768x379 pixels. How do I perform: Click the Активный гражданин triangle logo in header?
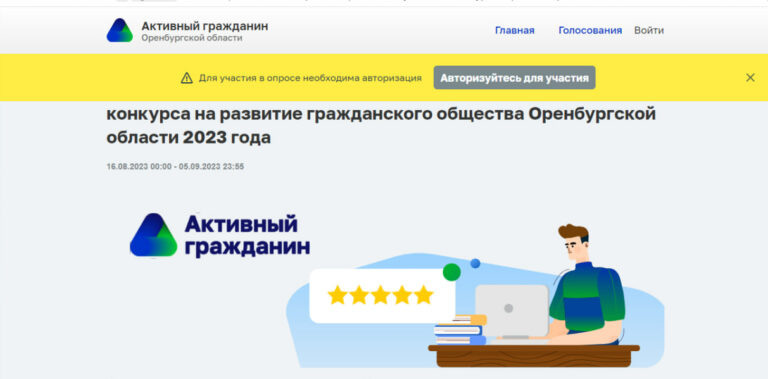(x=120, y=30)
